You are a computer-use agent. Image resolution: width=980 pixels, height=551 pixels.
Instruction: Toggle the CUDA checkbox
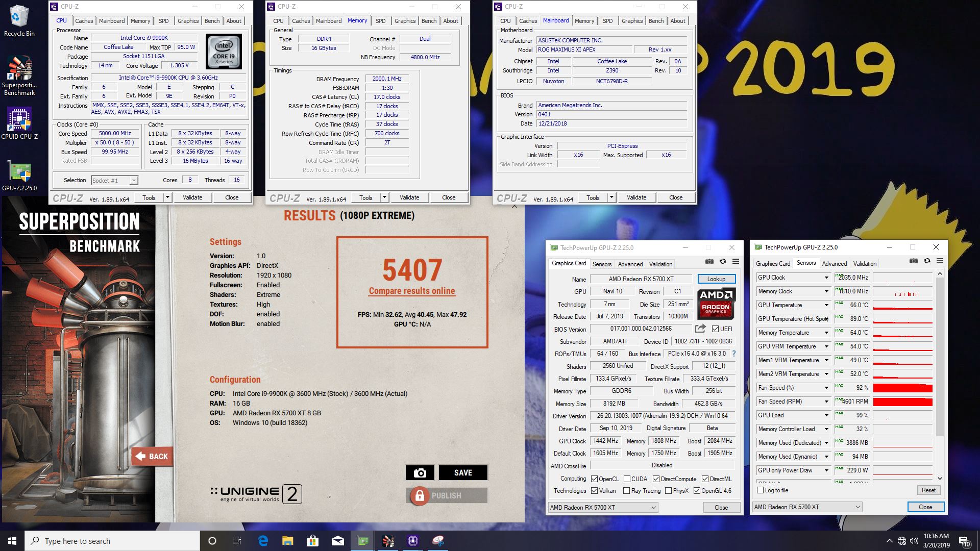point(627,479)
